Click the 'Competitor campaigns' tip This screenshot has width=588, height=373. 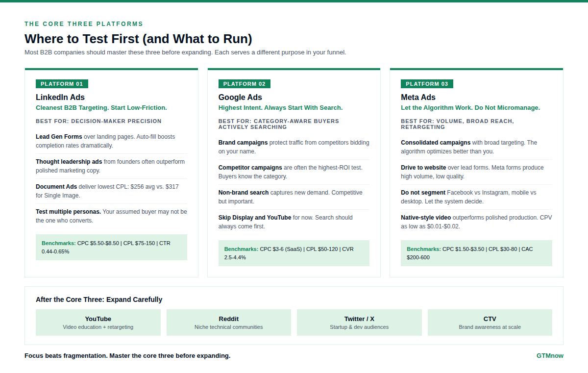(294, 172)
